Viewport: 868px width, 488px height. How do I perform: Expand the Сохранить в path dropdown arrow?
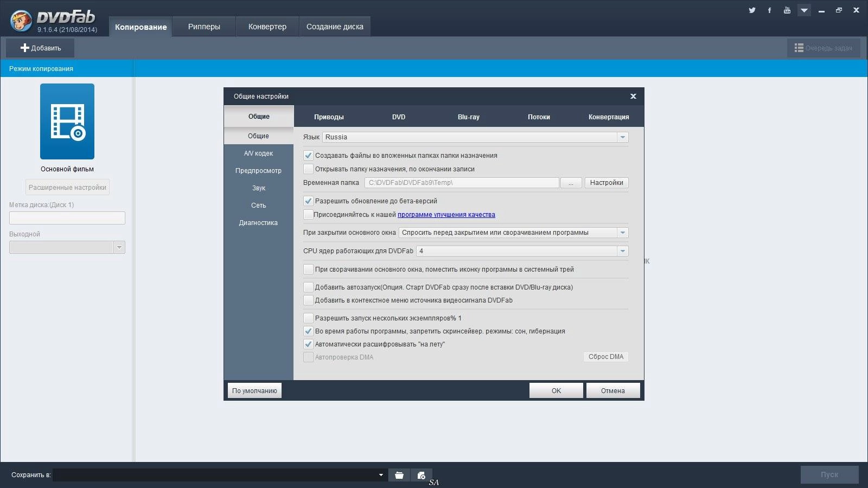(381, 475)
